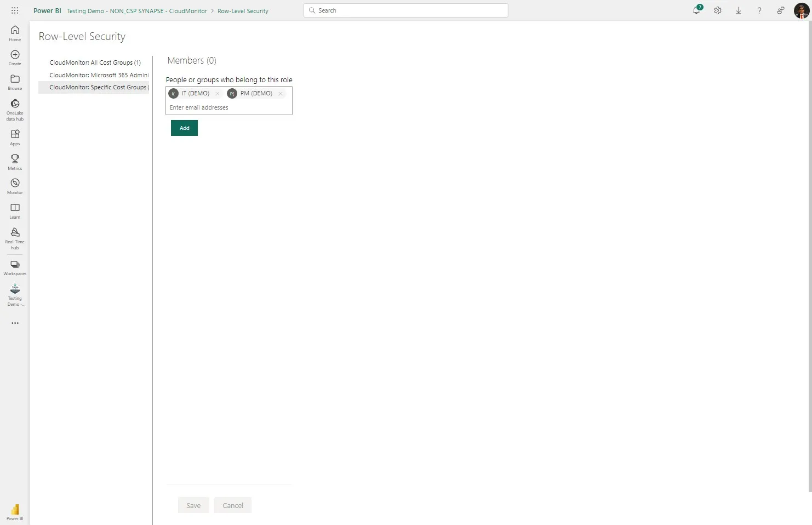Click the Enter email addresses field
The width and height of the screenshot is (812, 525).
(x=229, y=107)
